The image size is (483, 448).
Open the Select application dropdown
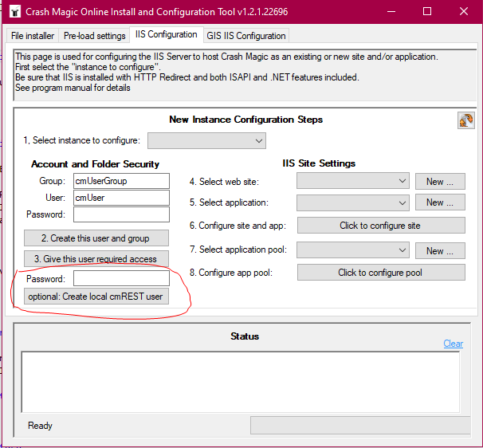(x=353, y=202)
